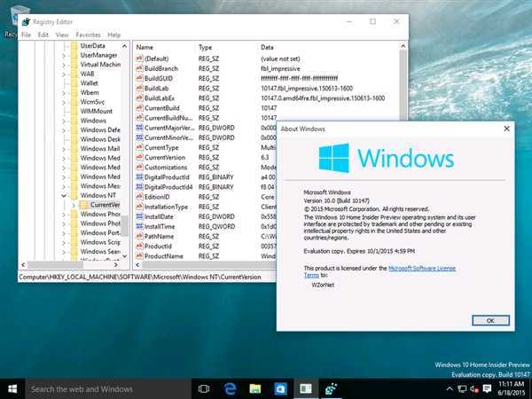Screen dimensions: 532x399
Task: Expand the Windows Mail tree key
Action: [x=64, y=149]
